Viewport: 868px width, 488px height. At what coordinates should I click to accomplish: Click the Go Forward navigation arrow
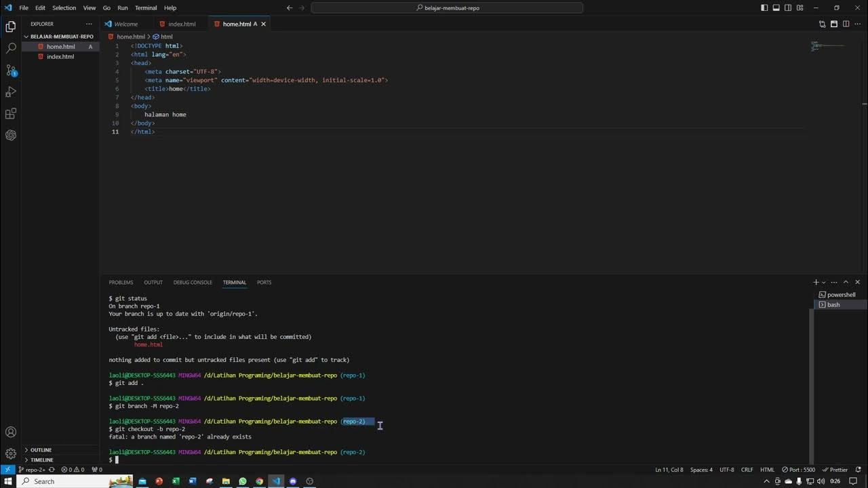click(x=302, y=8)
